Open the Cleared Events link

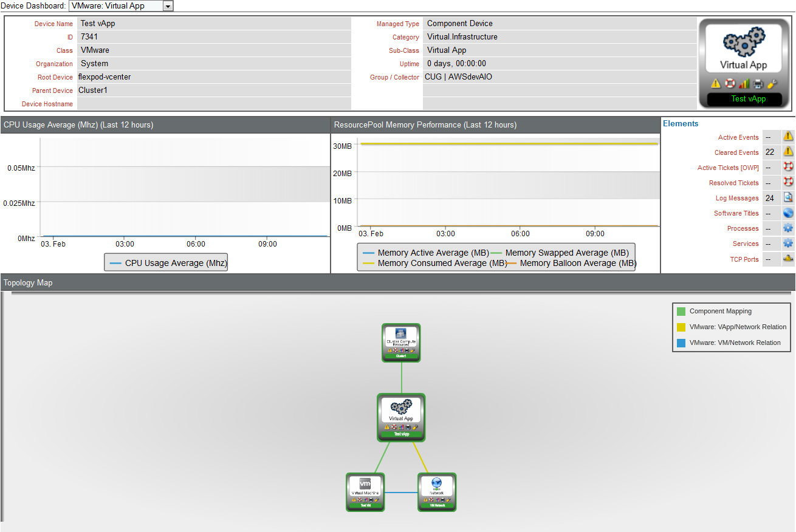736,152
